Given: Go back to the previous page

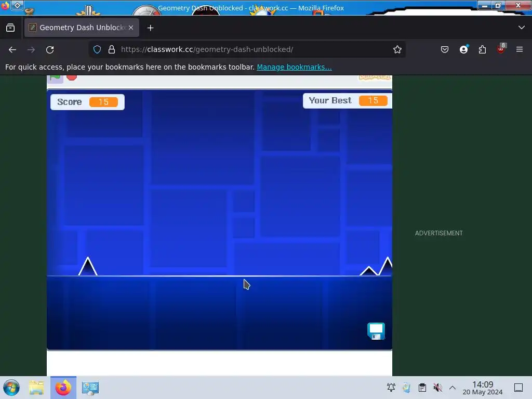Looking at the screenshot, I should (12, 50).
